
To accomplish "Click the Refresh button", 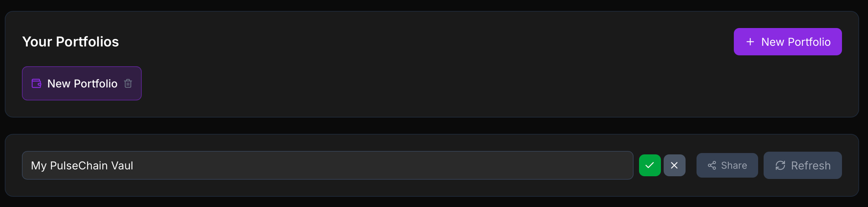I will pyautogui.click(x=802, y=165).
